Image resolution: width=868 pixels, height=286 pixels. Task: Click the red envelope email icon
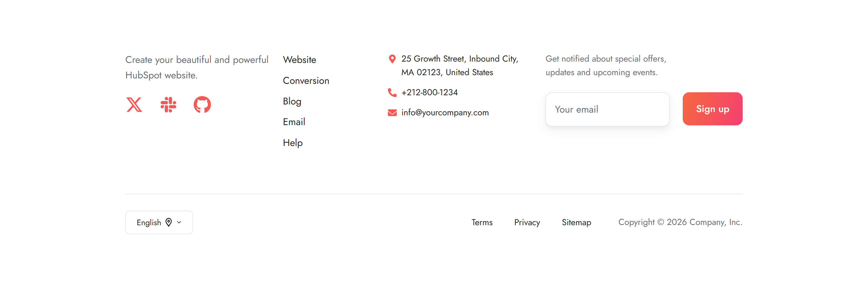coord(392,113)
